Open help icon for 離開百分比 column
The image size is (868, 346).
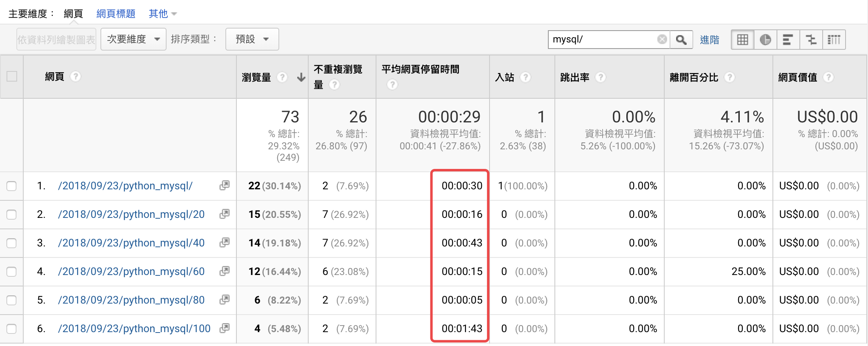[730, 77]
